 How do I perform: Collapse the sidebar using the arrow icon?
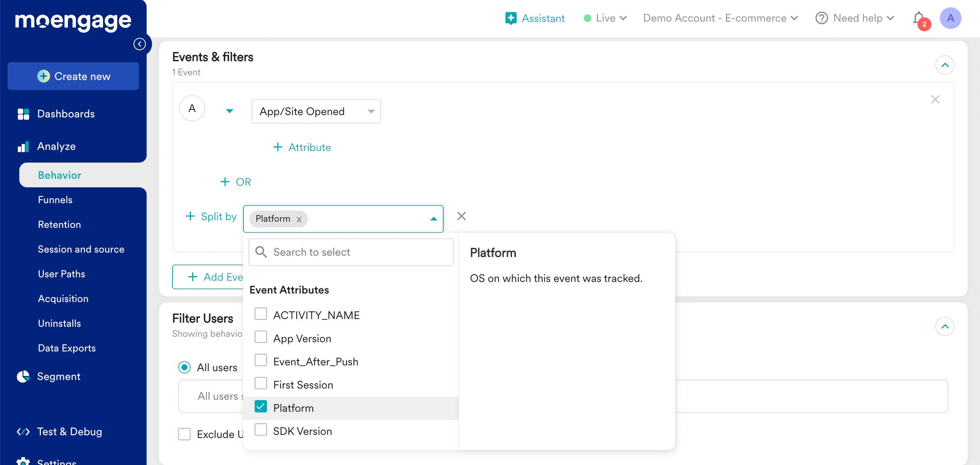(140, 44)
